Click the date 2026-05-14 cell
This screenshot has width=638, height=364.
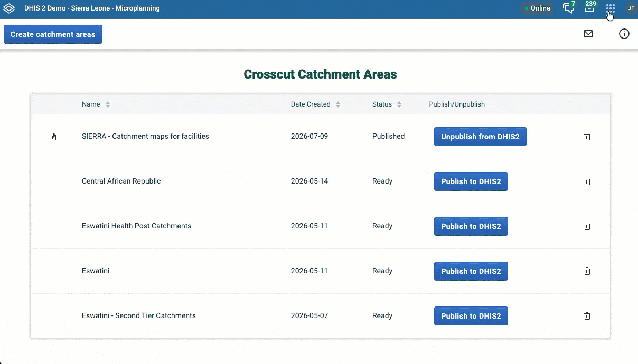(309, 181)
